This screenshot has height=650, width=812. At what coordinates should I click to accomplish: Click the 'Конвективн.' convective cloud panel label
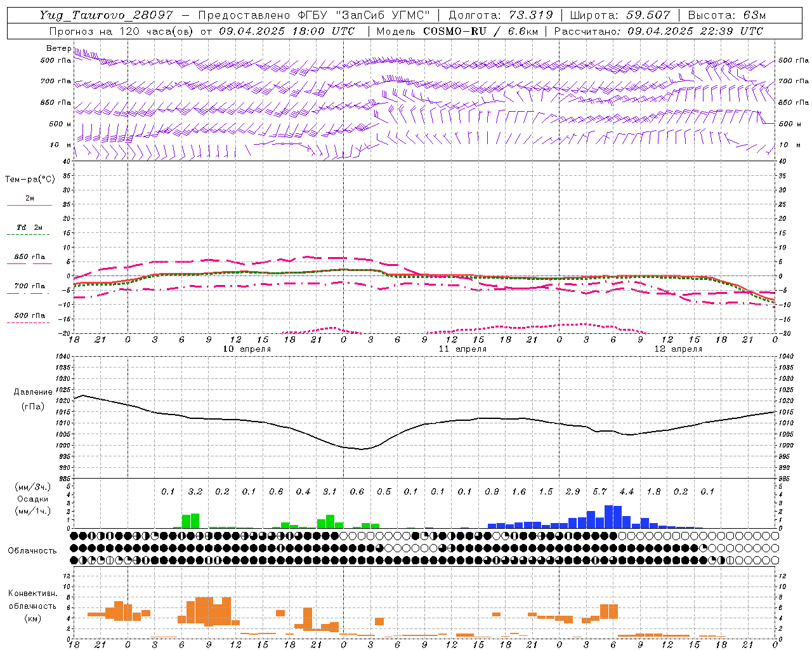(x=32, y=594)
